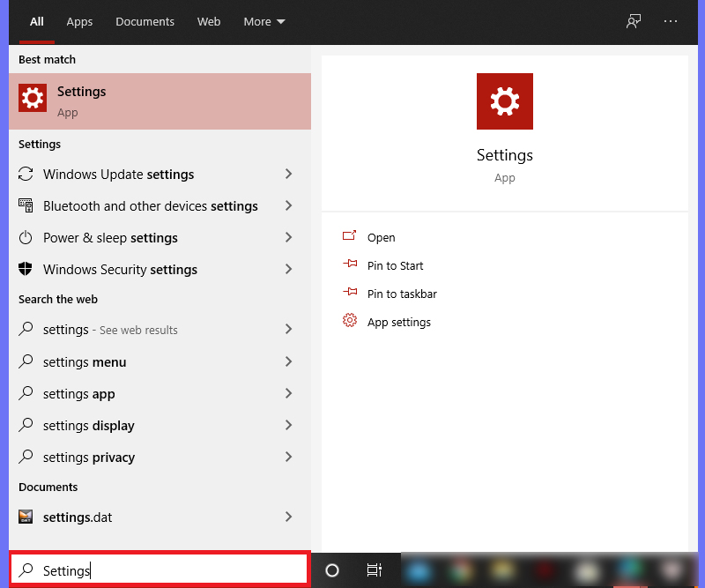Click Pin to taskbar
The image size is (705, 588).
(402, 294)
